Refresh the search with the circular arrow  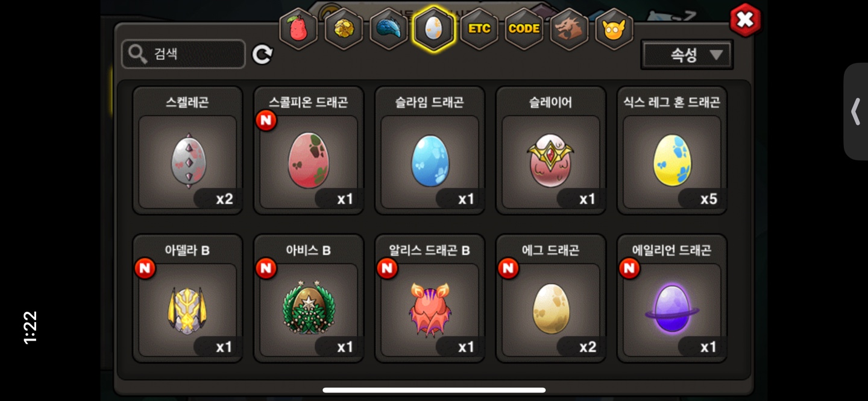(262, 55)
